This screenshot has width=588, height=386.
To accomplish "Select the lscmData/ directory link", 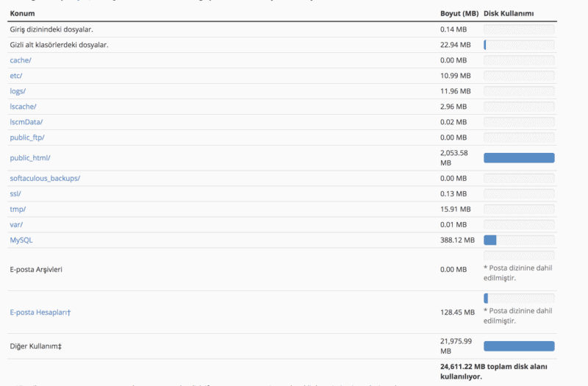I will 26,122.
